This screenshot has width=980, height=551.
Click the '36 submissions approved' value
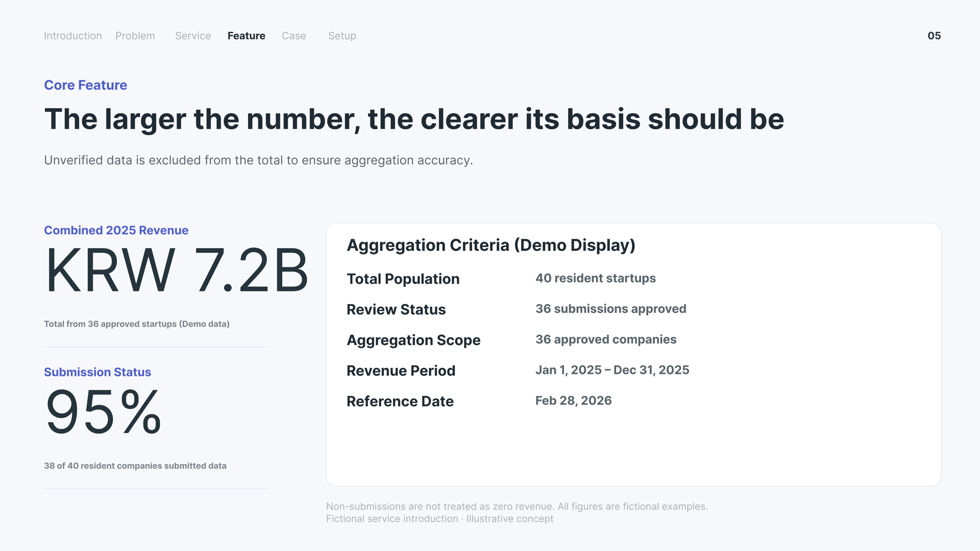click(x=611, y=309)
